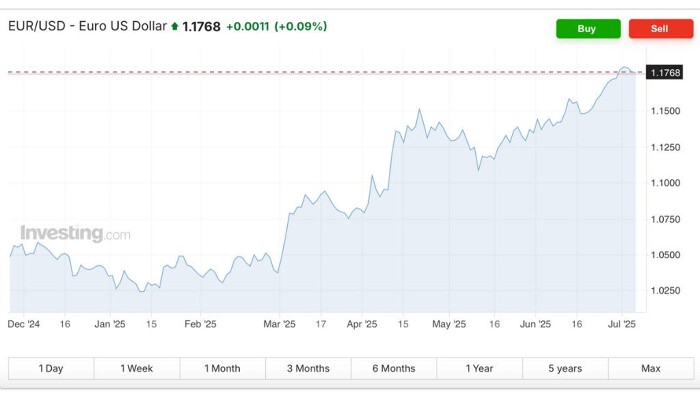Switch to the 1 Week range
The height and width of the screenshot is (399, 700).
137,369
